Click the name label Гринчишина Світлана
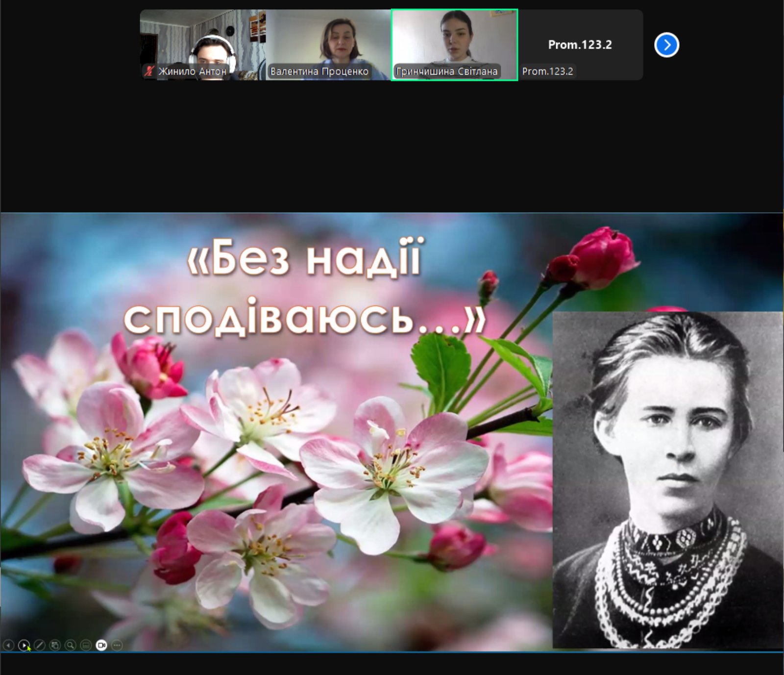The width and height of the screenshot is (784, 675). click(x=447, y=72)
